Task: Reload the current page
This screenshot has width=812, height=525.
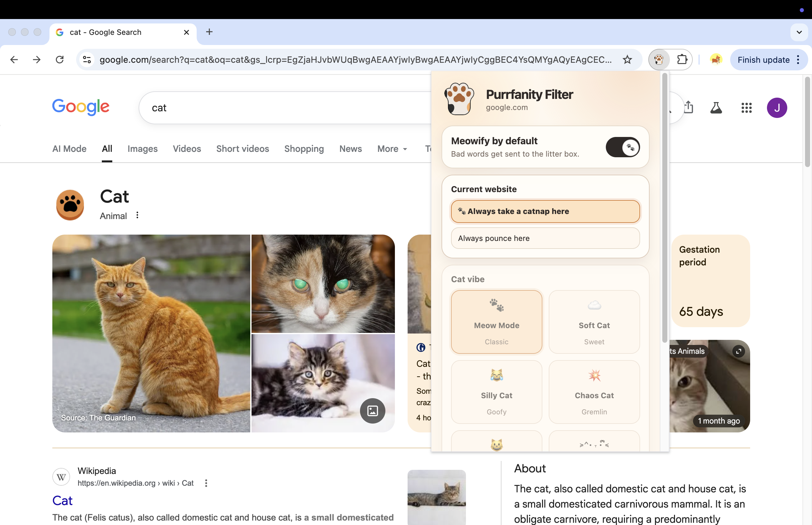Action: [x=60, y=60]
